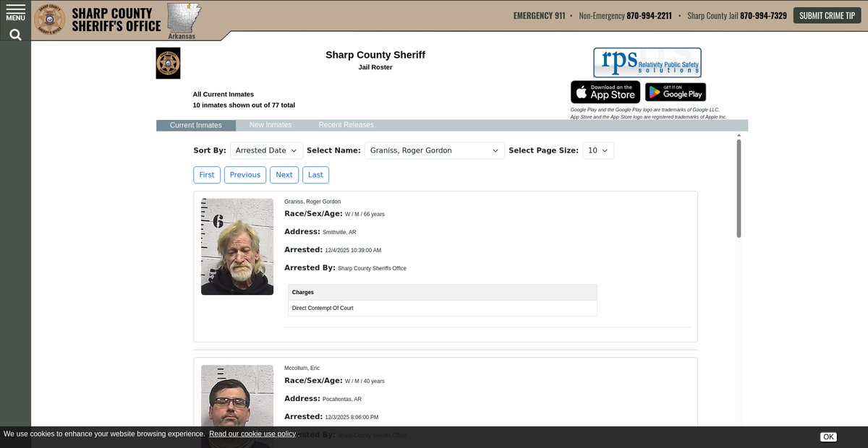Go to Next page of roster
This screenshot has width=868, height=448.
(x=284, y=175)
